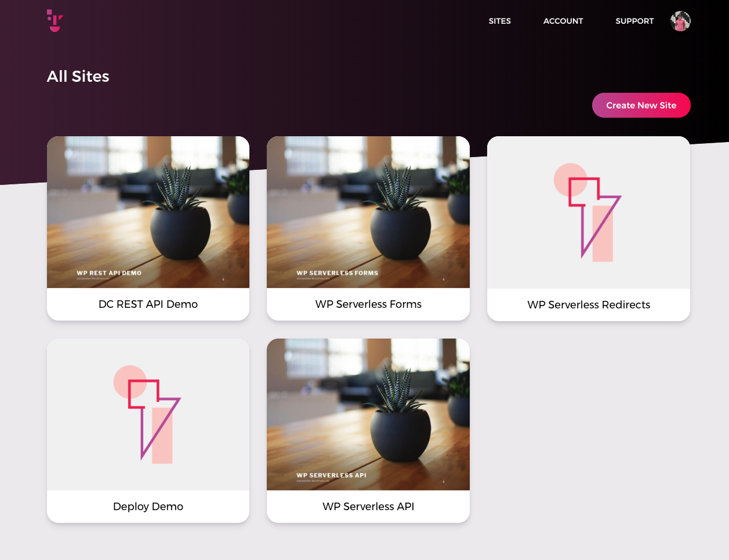Select the Deploy Demo title

pos(148,507)
